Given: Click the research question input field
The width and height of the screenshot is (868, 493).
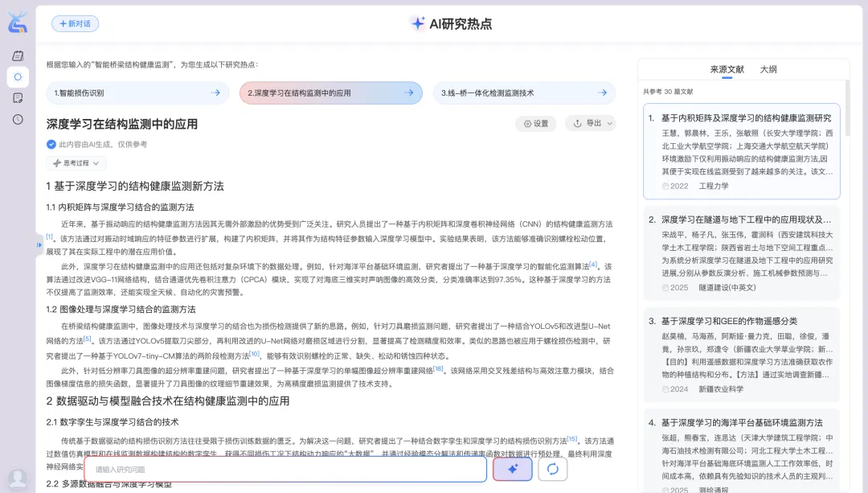Looking at the screenshot, I should point(285,469).
